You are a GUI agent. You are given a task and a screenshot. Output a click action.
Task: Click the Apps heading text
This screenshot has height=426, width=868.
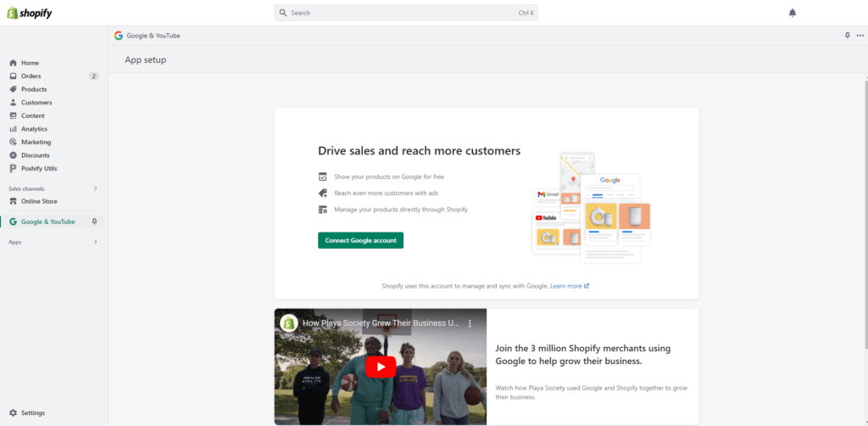[x=15, y=243]
